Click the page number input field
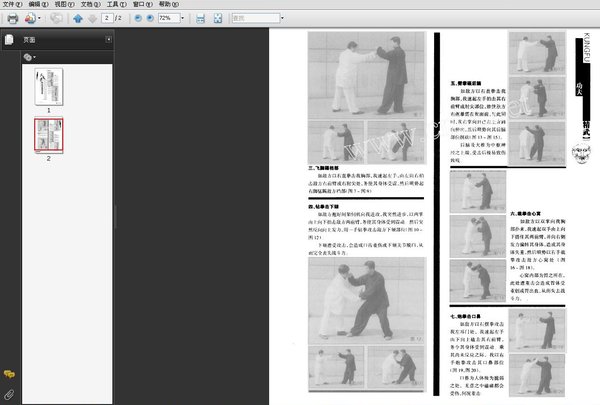This screenshot has width=600, height=405. (x=109, y=18)
